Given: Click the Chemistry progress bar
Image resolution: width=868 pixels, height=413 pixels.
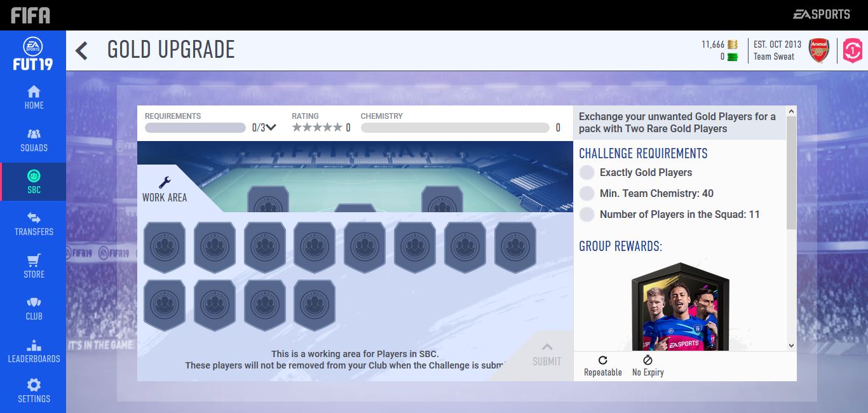Looking at the screenshot, I should 455,128.
